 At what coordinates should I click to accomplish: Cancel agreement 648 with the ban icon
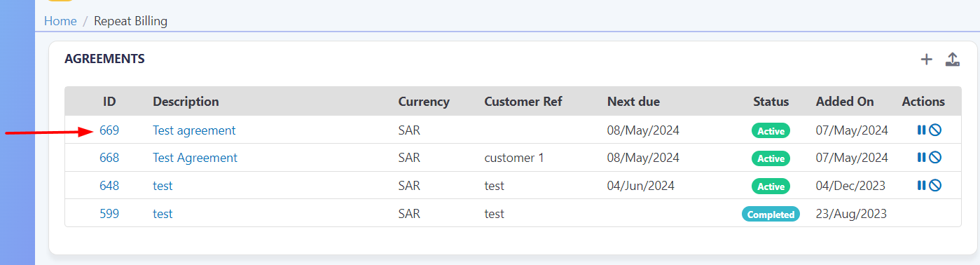coord(935,186)
